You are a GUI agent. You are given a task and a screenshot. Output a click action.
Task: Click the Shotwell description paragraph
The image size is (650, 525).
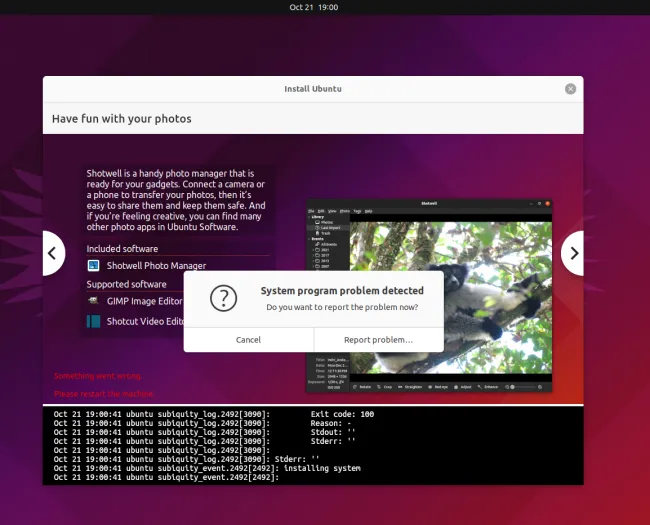tap(176, 200)
